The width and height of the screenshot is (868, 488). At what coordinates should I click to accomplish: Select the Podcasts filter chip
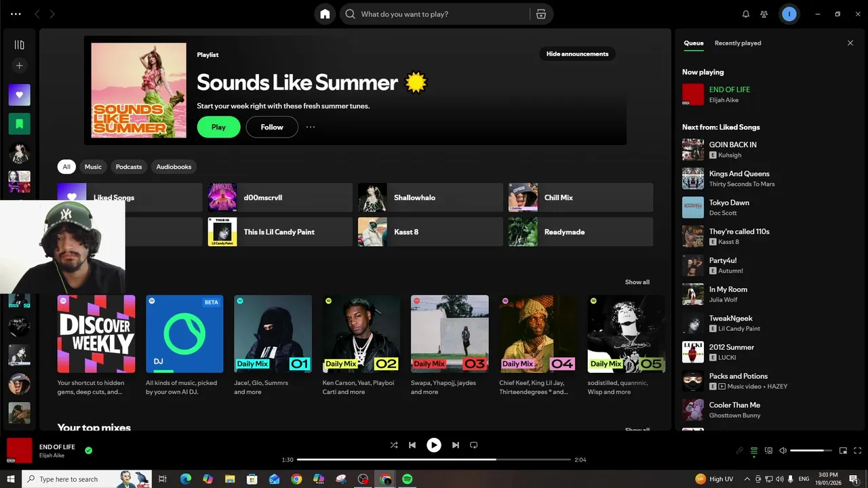(129, 167)
